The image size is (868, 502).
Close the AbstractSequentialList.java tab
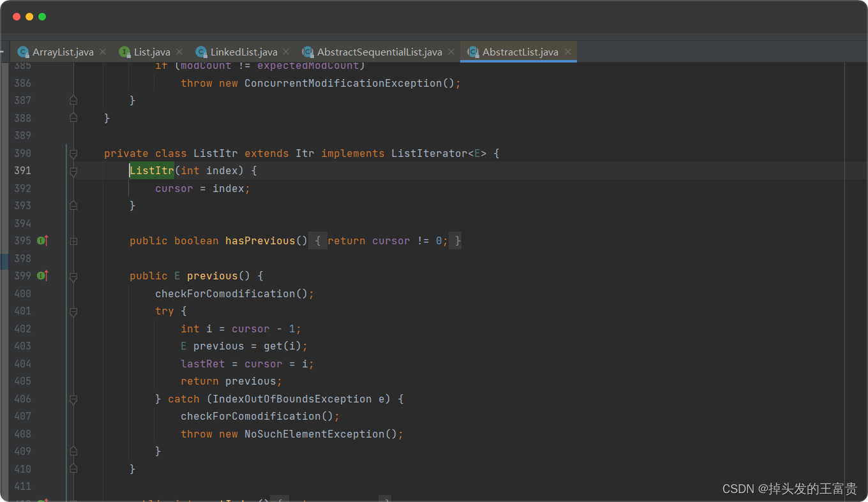(451, 52)
